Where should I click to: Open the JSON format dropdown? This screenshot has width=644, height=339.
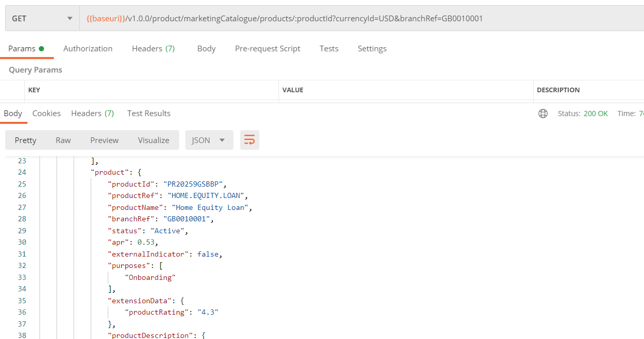(x=209, y=140)
